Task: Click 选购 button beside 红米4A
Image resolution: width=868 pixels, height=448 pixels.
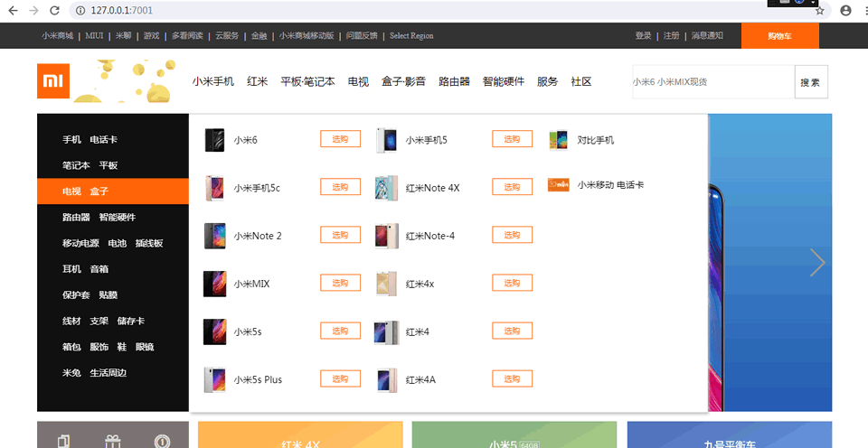Action: (512, 378)
